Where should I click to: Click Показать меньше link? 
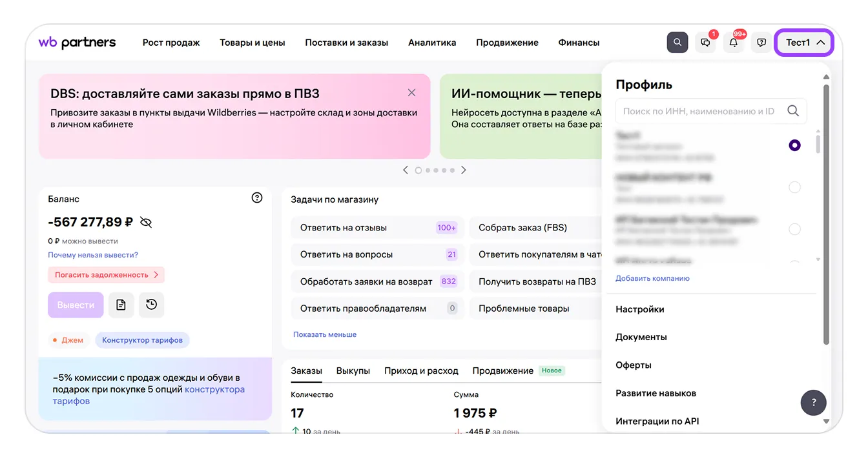click(x=325, y=334)
